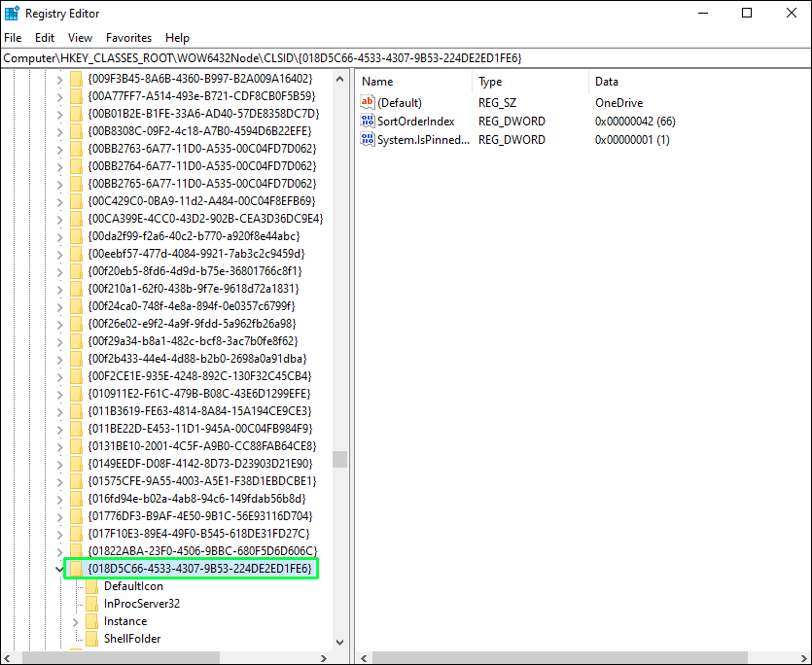Open the View menu
The image size is (812, 665).
coord(80,38)
